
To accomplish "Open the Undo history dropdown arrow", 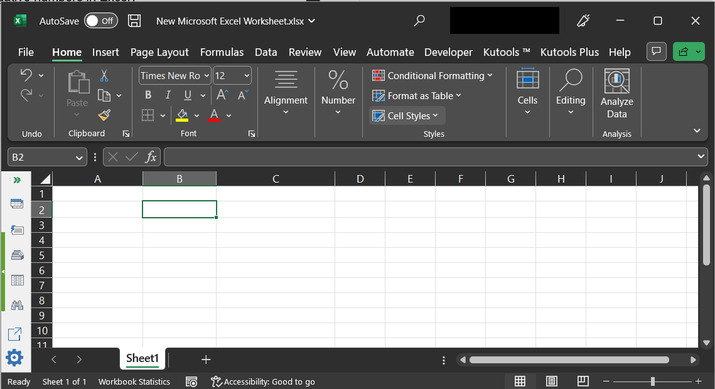I will click(41, 75).
